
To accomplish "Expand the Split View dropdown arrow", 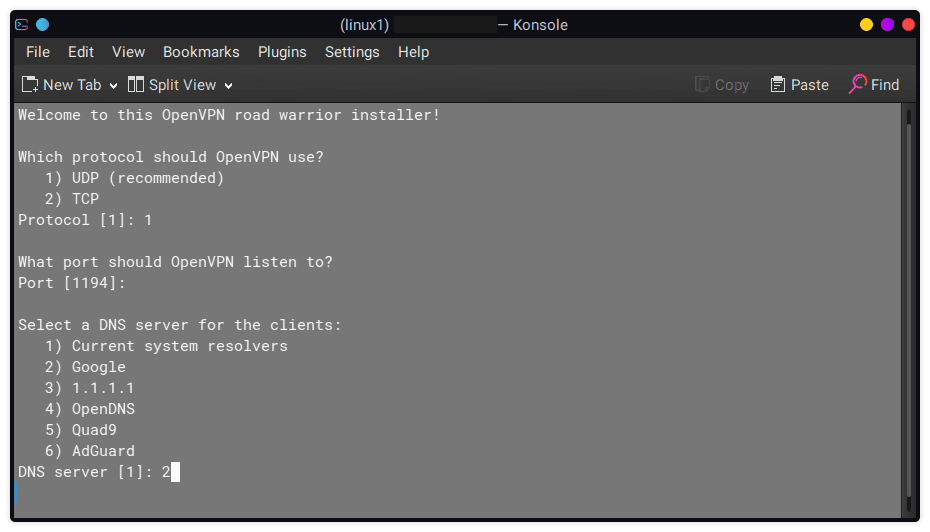I will point(228,86).
